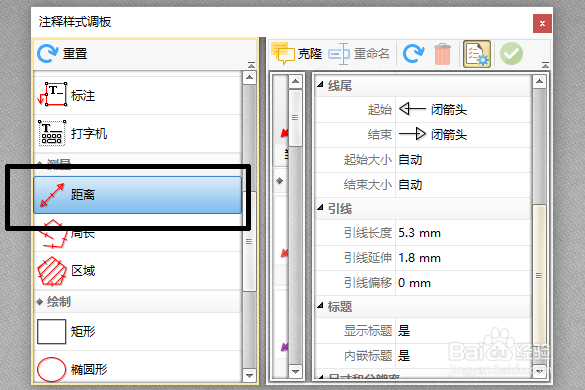Image resolution: width=585 pixels, height=390 pixels.
Task: Click scroll-down arrow of middle style list
Action: coord(295,371)
